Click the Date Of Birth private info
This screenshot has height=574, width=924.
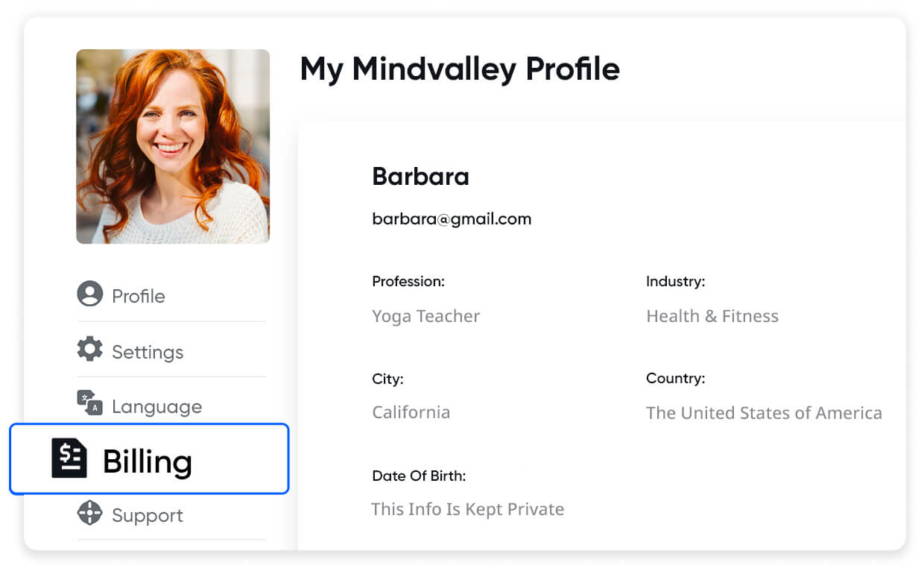(467, 509)
